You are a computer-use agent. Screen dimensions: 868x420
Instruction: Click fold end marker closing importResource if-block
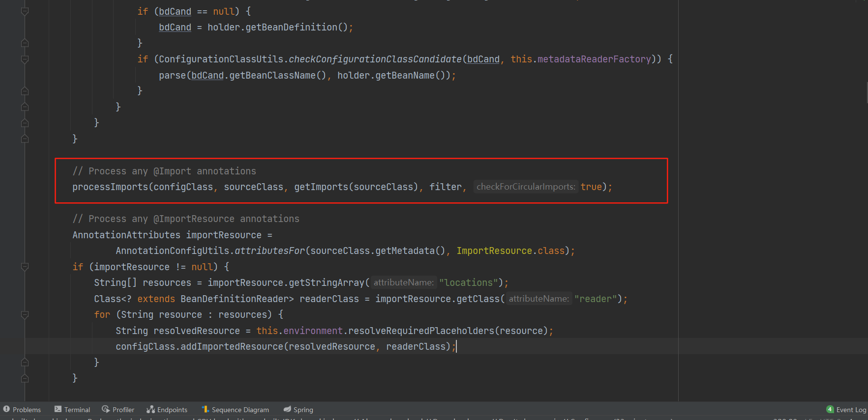[x=25, y=378]
